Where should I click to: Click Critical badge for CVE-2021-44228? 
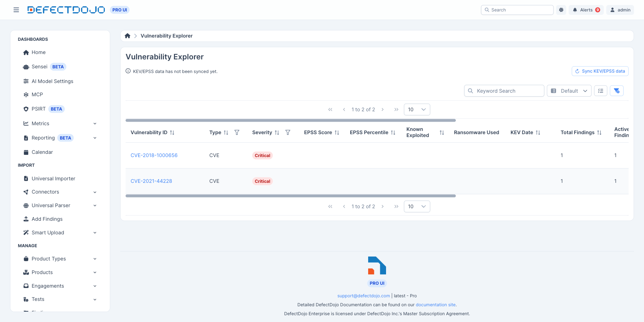click(263, 181)
